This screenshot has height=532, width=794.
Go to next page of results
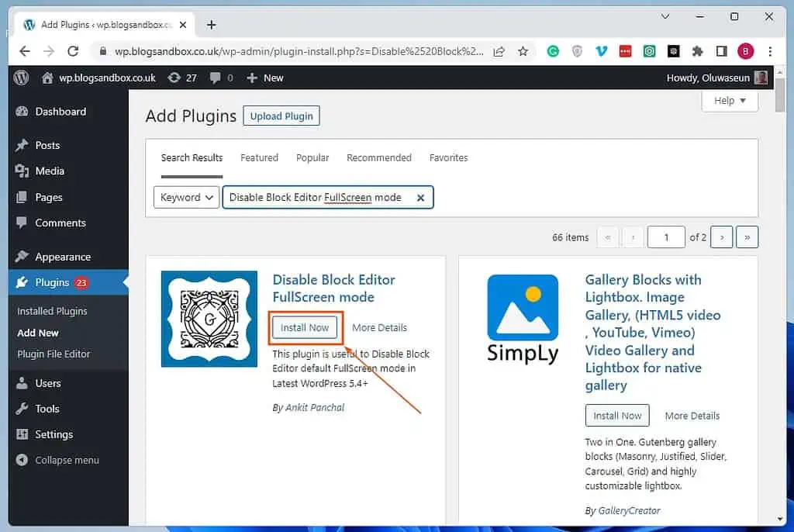722,237
